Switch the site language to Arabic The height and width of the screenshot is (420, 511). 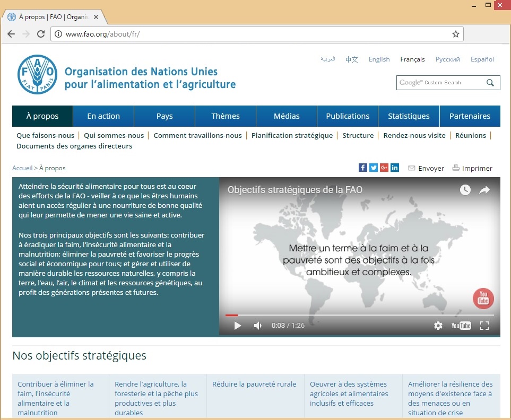click(x=328, y=59)
